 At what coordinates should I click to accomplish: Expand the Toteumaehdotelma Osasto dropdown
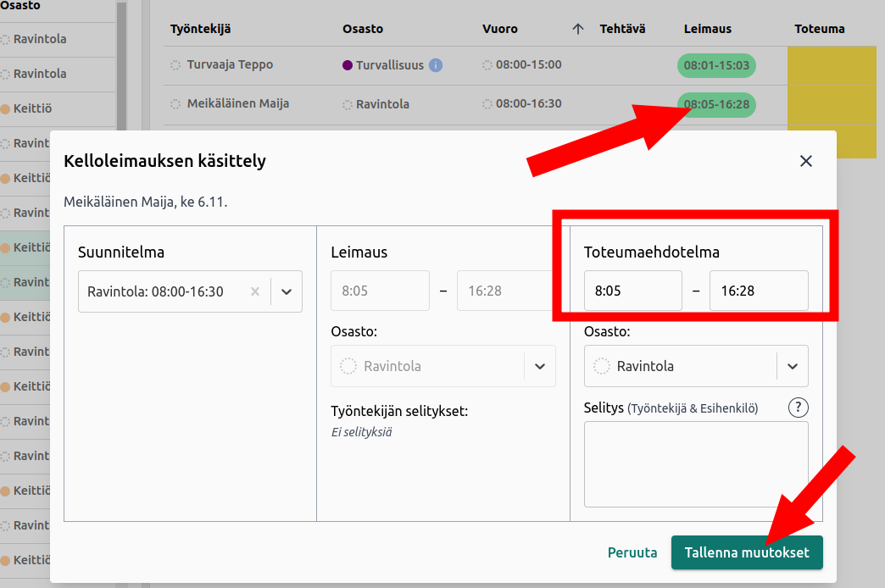point(792,366)
